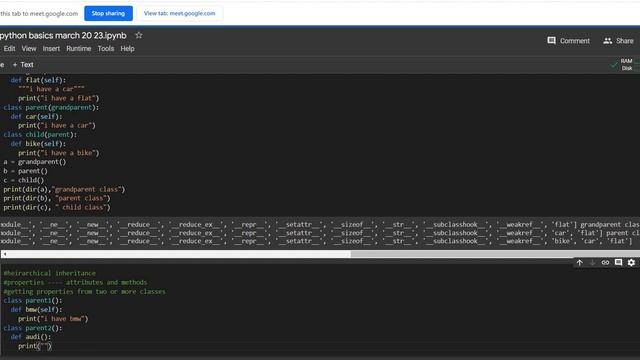This screenshot has width=640, height=360.
Task: Open the Edit menu
Action: click(9, 49)
